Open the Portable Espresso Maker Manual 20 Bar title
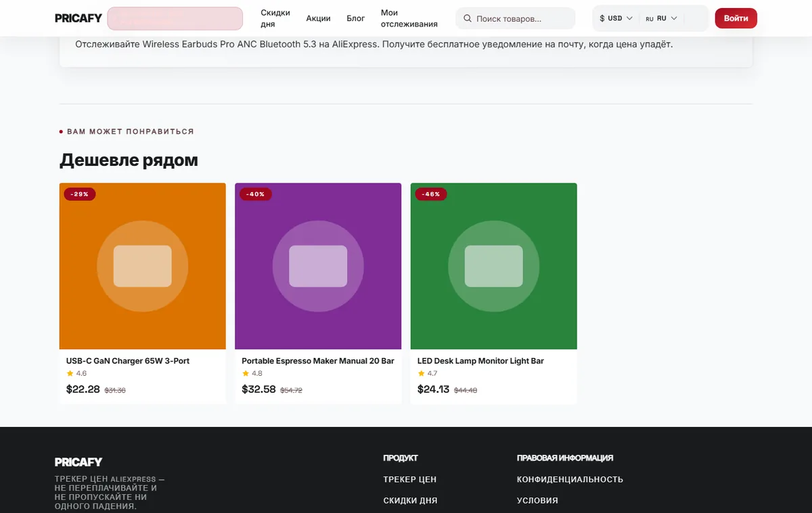 point(318,361)
